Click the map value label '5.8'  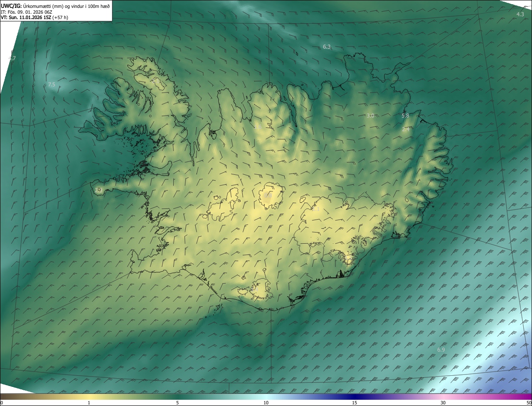pyautogui.click(x=405, y=115)
